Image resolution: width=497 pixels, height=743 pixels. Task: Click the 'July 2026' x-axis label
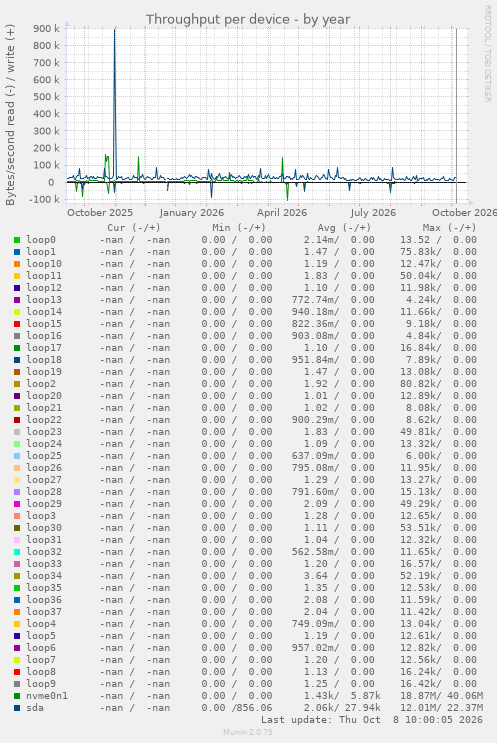[373, 213]
